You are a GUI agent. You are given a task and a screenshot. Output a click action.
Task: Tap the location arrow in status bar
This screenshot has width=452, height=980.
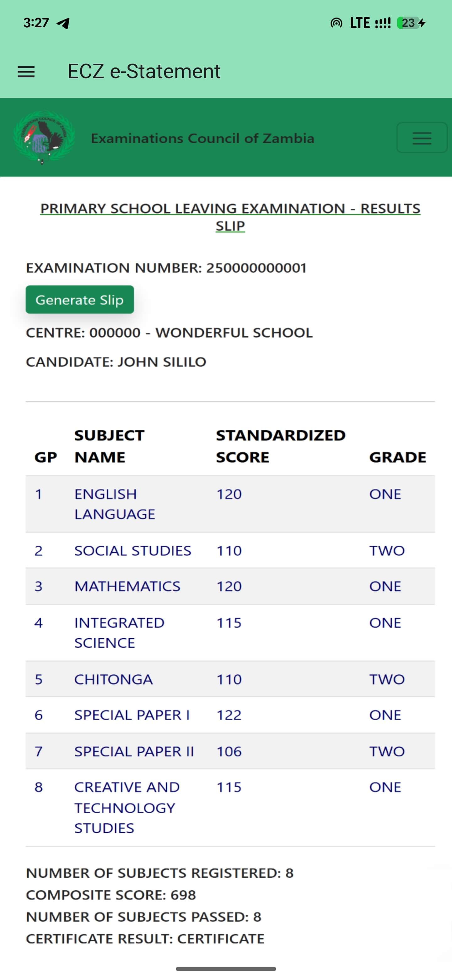(x=63, y=23)
